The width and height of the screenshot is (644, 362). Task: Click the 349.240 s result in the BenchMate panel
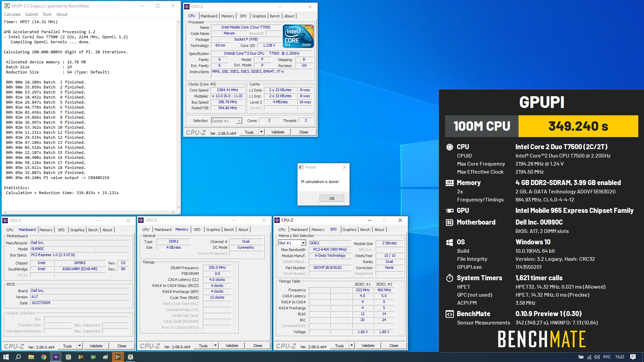click(x=578, y=126)
